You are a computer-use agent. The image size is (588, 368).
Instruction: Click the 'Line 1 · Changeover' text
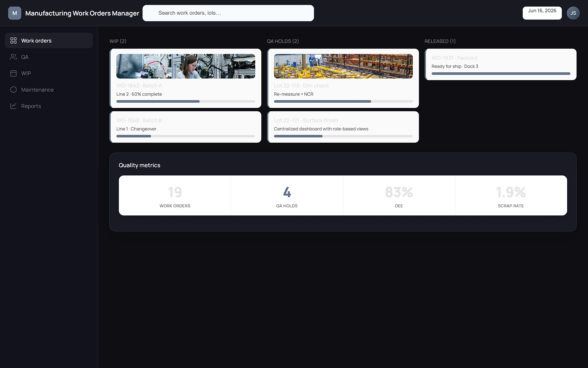pos(136,129)
